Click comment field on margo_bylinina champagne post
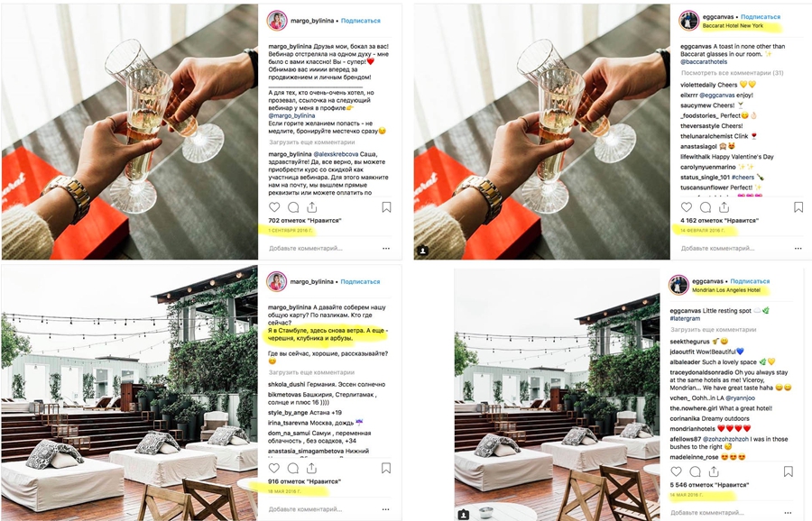The image size is (812, 521). [x=306, y=249]
